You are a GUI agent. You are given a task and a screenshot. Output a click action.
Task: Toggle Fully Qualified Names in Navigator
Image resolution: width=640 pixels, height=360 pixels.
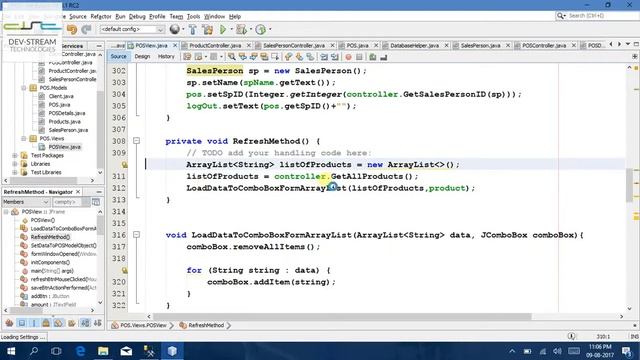pyautogui.click(x=71, y=323)
